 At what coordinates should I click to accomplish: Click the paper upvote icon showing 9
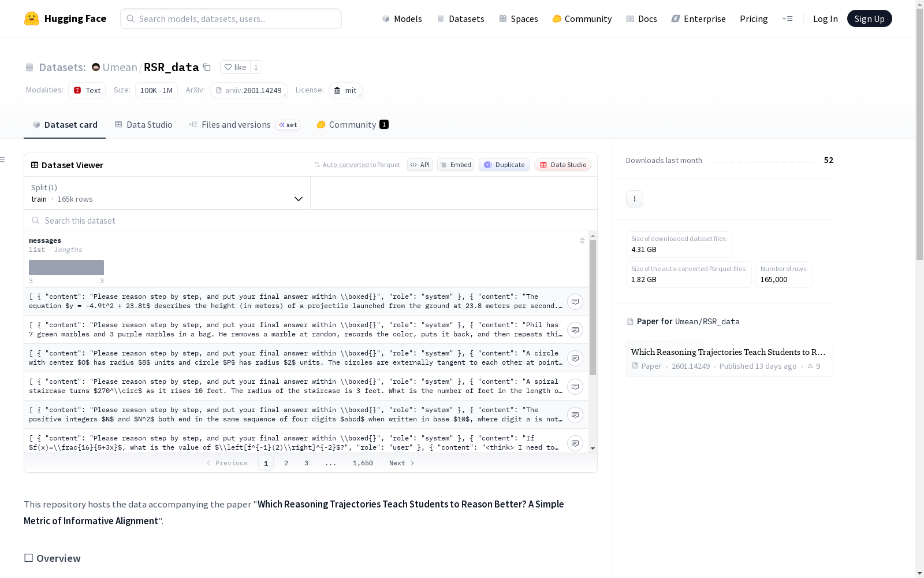pos(810,366)
